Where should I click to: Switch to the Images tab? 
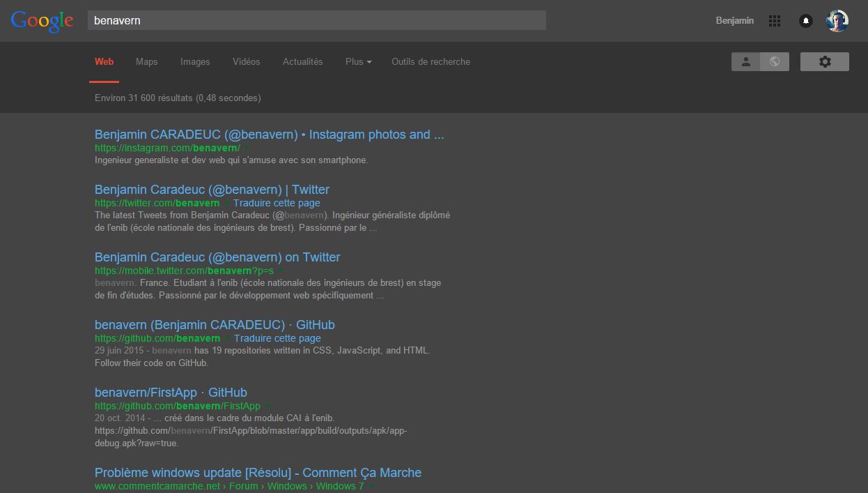coord(195,61)
